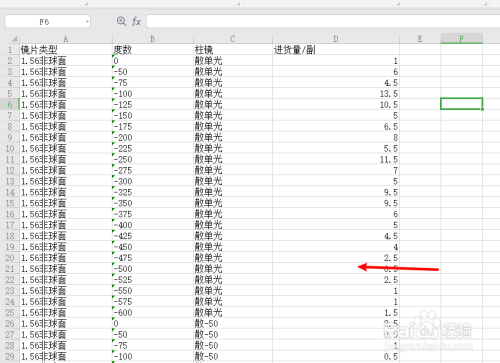
Task: Click the 散单光 cell in row 2
Action: tap(233, 61)
